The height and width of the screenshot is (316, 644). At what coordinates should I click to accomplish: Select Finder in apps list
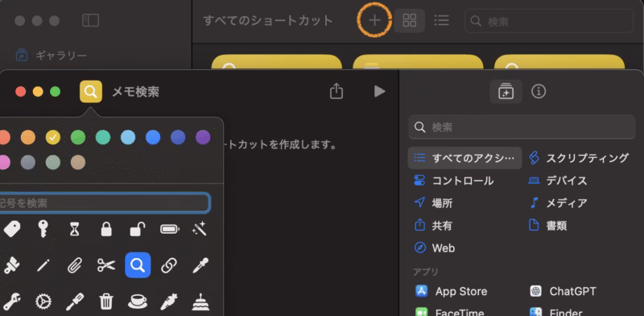(x=555, y=311)
